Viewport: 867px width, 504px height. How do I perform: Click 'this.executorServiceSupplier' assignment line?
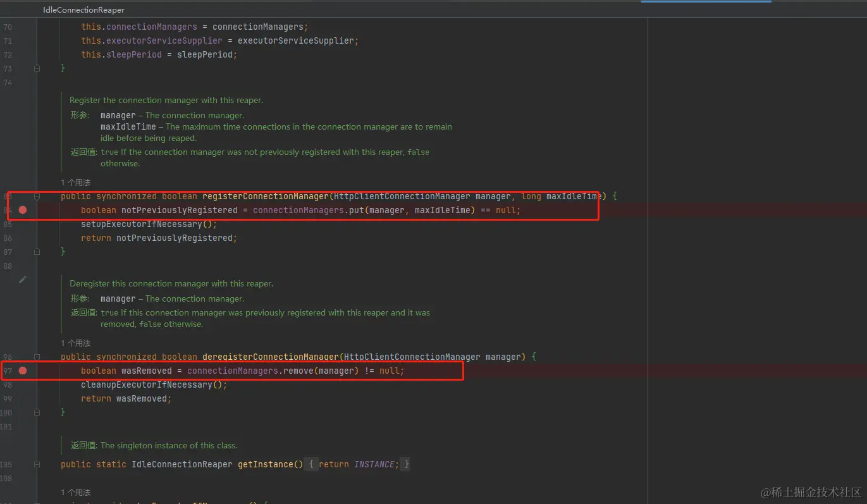point(219,40)
